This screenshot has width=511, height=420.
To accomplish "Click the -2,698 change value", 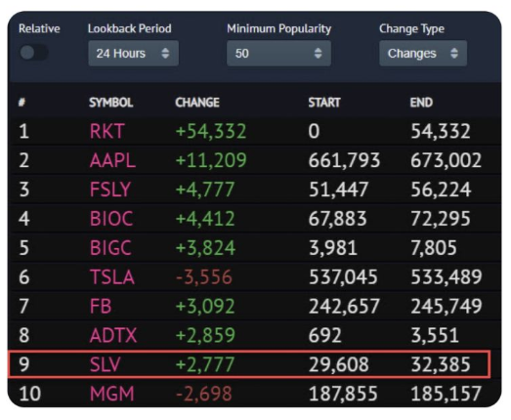I will (204, 394).
